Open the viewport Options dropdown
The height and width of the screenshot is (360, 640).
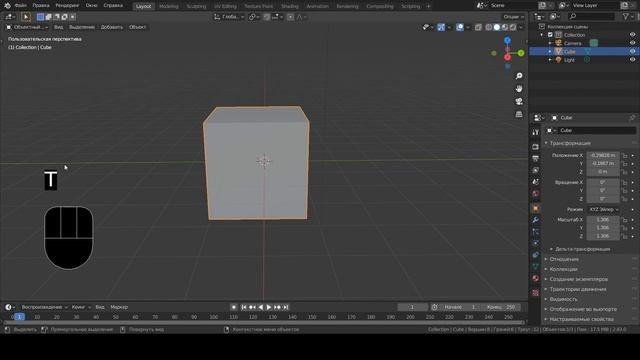(513, 17)
